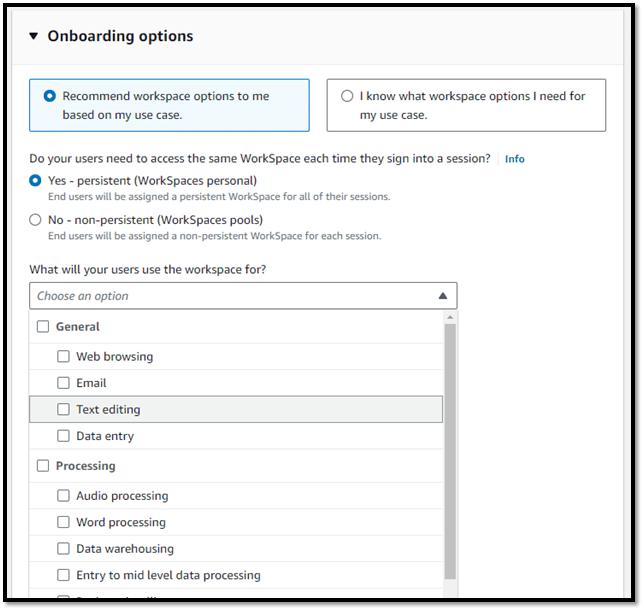Check the Data warehousing option

pos(63,549)
